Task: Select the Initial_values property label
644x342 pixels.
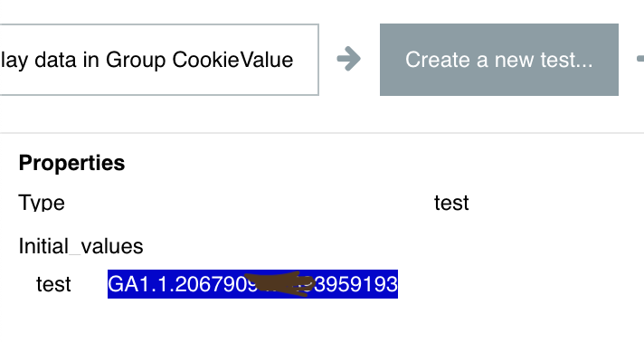Action: point(80,247)
